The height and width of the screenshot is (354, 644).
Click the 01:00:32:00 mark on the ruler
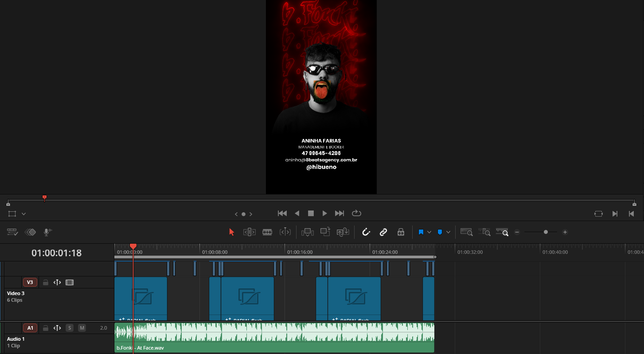[470, 252]
